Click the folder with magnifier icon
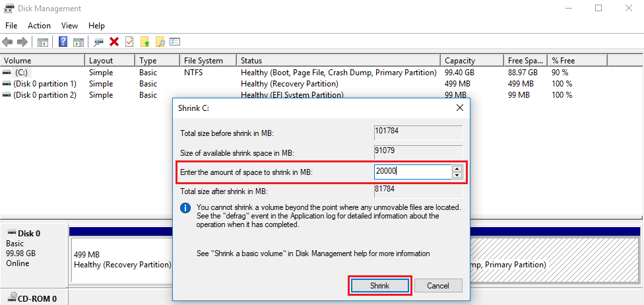 coord(160,42)
